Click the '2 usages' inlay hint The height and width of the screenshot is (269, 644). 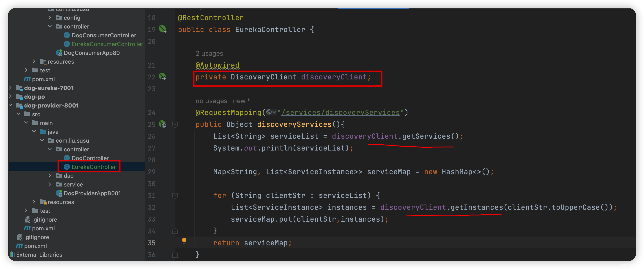209,53
